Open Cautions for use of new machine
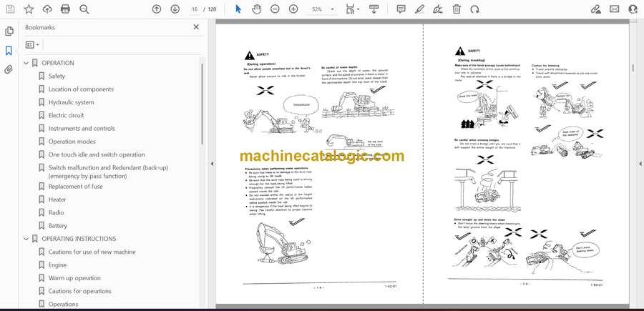Image resolution: width=644 pixels, height=311 pixels. (x=92, y=252)
